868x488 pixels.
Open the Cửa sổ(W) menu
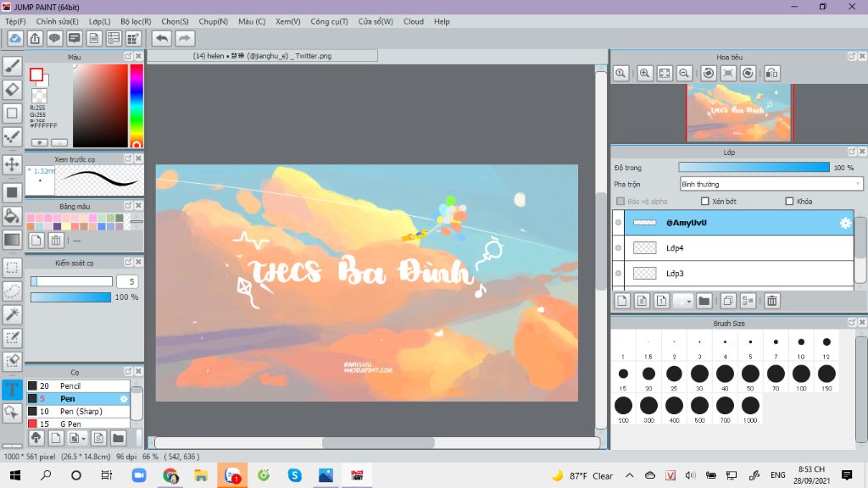tap(376, 21)
